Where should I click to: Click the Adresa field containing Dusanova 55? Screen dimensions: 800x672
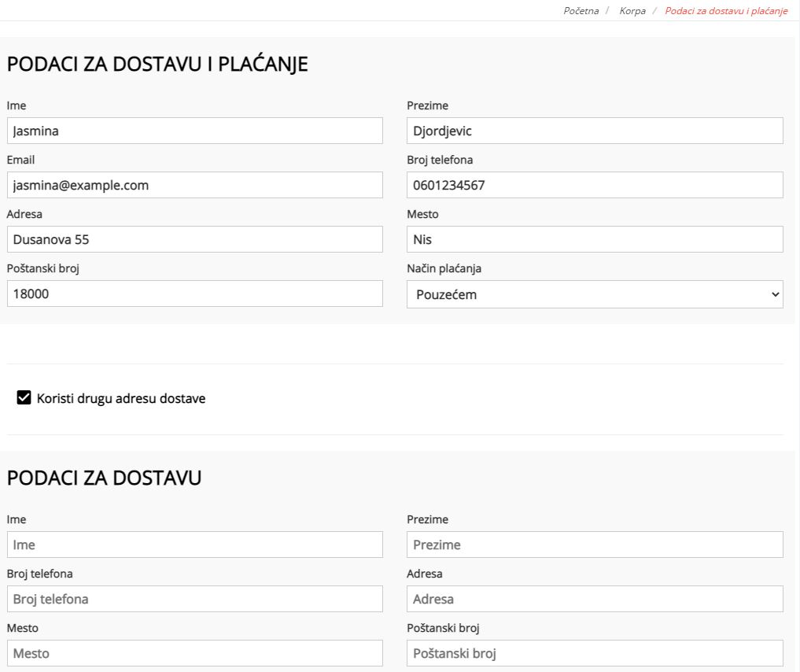pos(194,239)
